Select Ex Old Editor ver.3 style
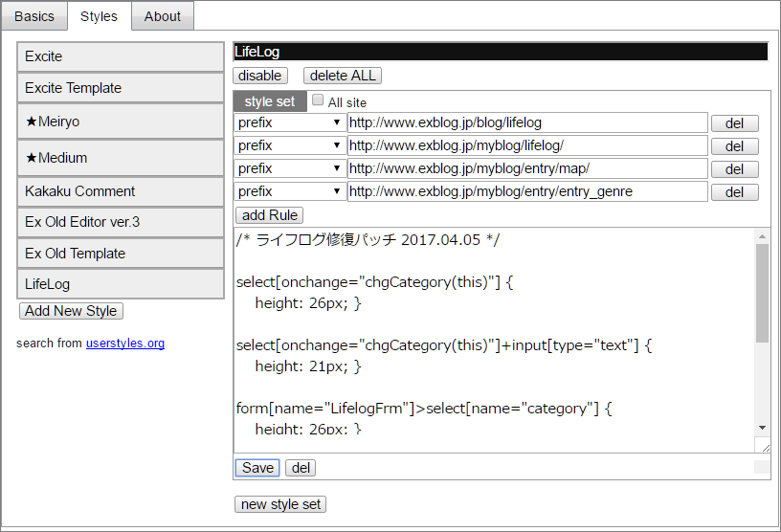The height and width of the screenshot is (532, 781). tap(121, 222)
